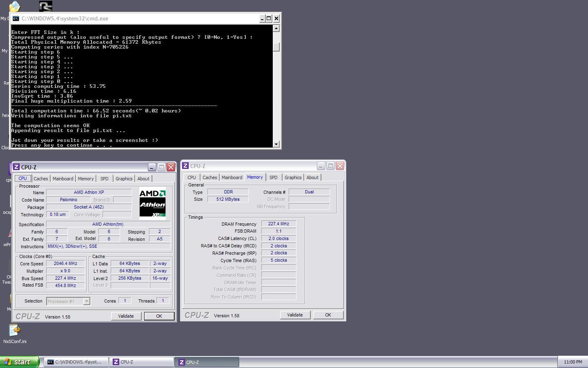Open About tab in left CPU-Z window

click(143, 179)
